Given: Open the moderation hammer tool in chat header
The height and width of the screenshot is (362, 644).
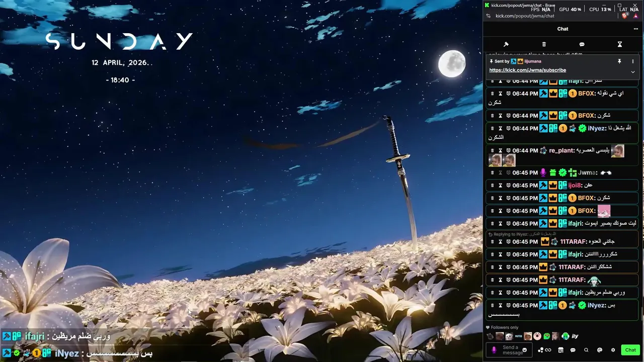Looking at the screenshot, I should click(x=506, y=44).
